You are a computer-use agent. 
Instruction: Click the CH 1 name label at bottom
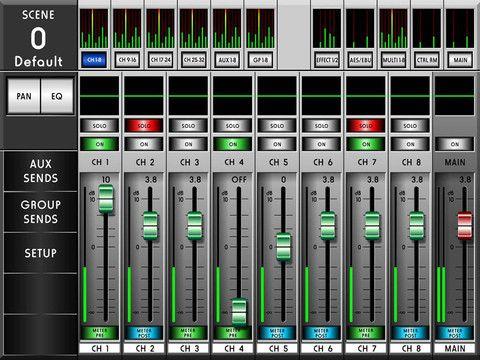pyautogui.click(x=99, y=348)
